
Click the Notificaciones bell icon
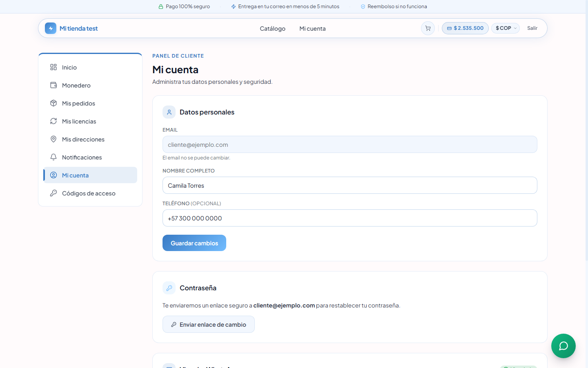[x=53, y=157]
